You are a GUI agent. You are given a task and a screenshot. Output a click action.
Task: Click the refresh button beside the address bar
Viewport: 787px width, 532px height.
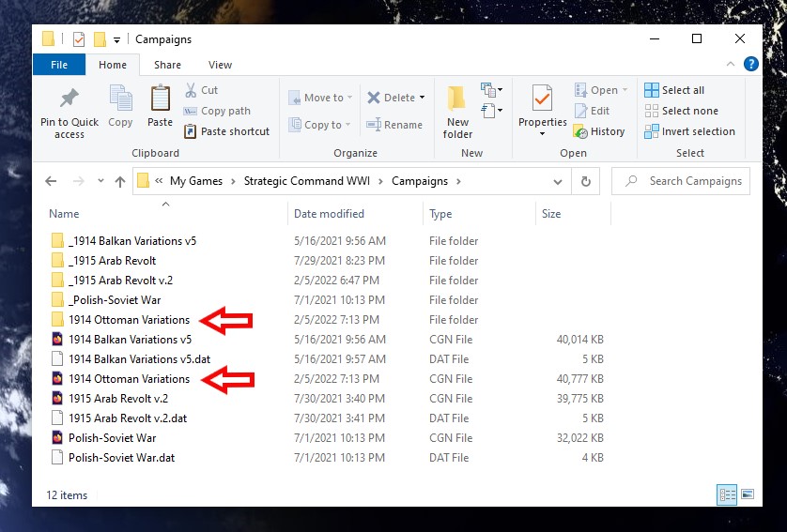(585, 181)
